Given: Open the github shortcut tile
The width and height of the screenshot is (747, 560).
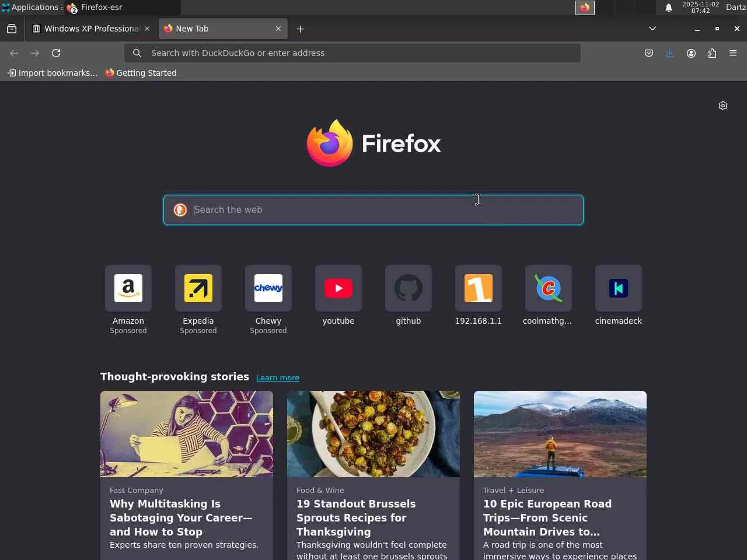Looking at the screenshot, I should pyautogui.click(x=409, y=288).
